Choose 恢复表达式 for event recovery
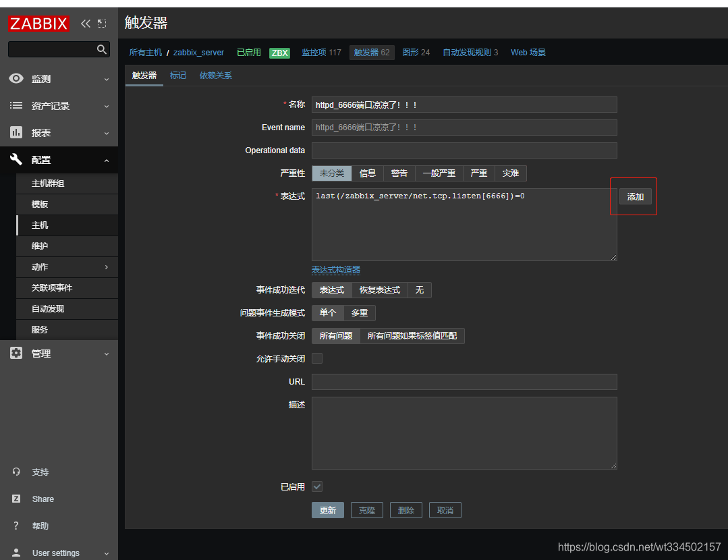 [x=380, y=289]
